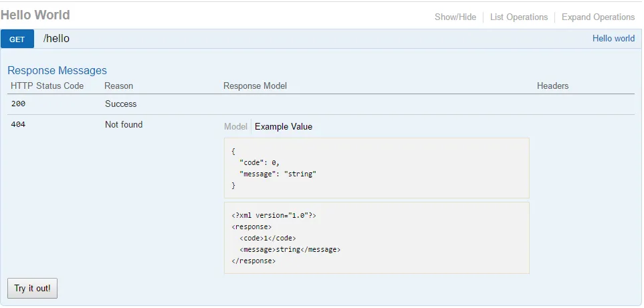Screen dimensions: 644x308
Task: Click the Success reason text
Action: coord(121,104)
